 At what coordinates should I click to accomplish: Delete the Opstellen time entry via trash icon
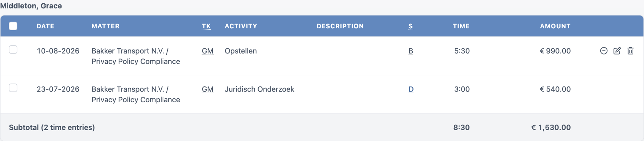click(631, 51)
